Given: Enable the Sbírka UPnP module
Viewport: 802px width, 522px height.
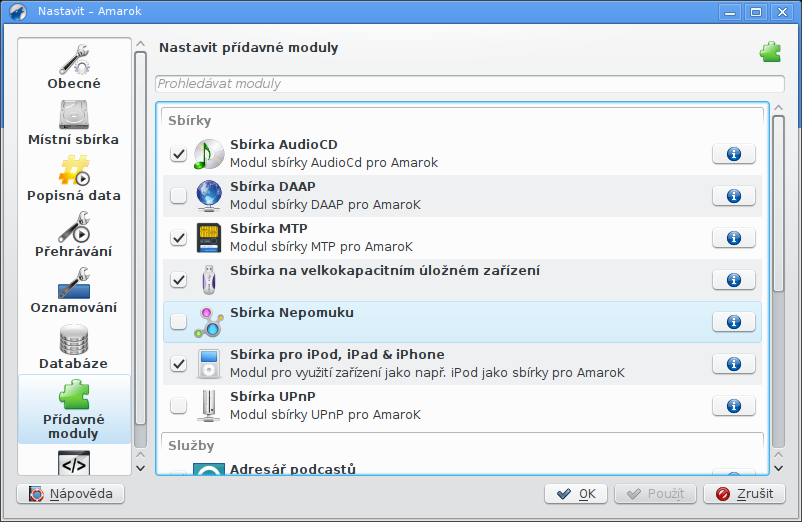Looking at the screenshot, I should (179, 405).
